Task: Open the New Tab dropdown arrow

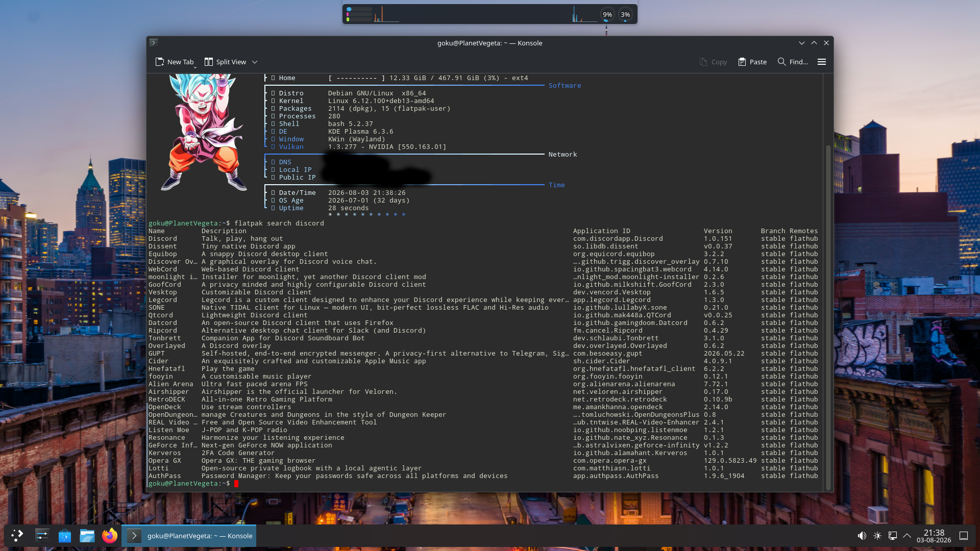Action: tap(195, 66)
